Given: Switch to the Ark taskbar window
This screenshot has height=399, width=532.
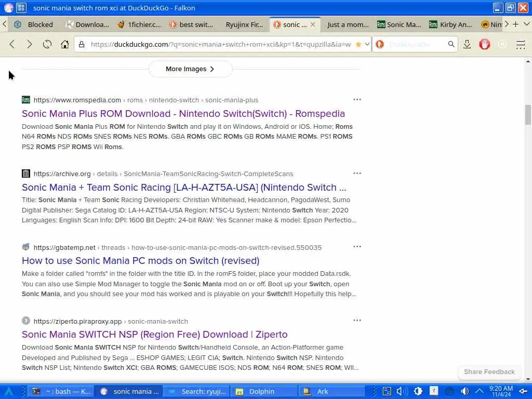Looking at the screenshot, I should coord(332,392).
